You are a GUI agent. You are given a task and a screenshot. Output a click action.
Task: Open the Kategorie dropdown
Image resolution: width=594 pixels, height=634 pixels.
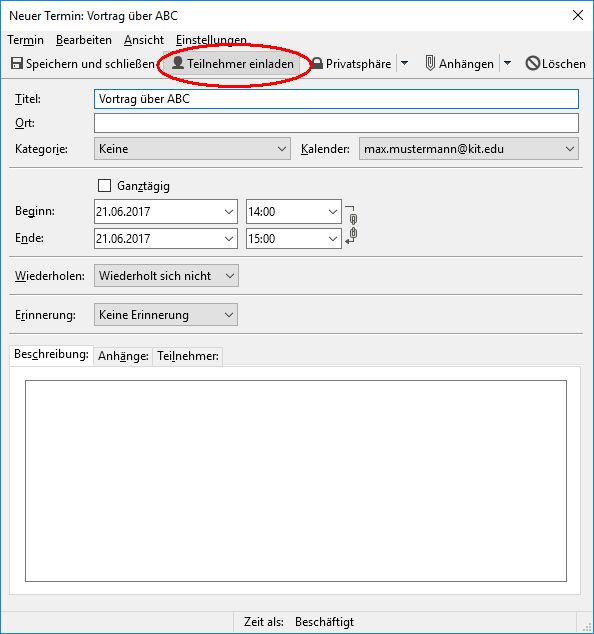192,148
